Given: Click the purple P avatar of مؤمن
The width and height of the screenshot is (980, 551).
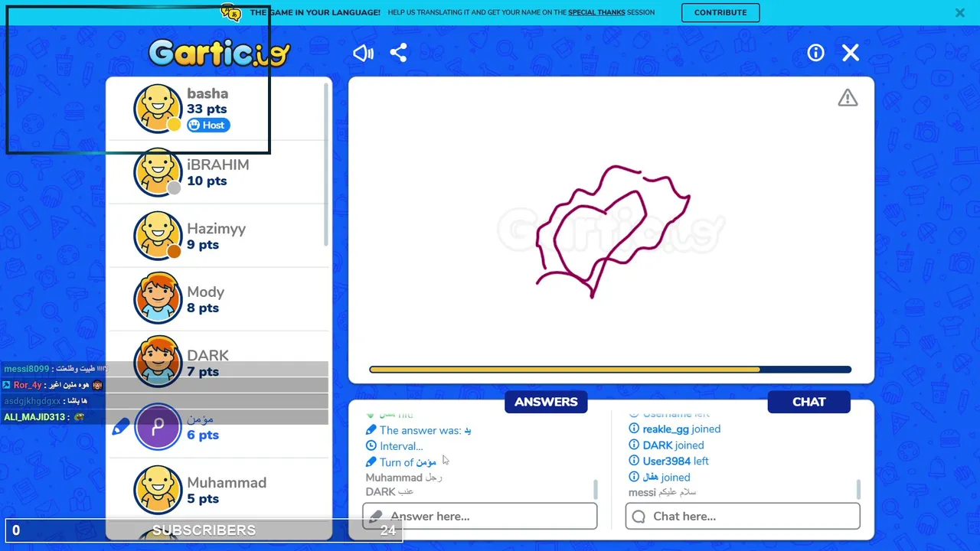Looking at the screenshot, I should click(x=158, y=426).
